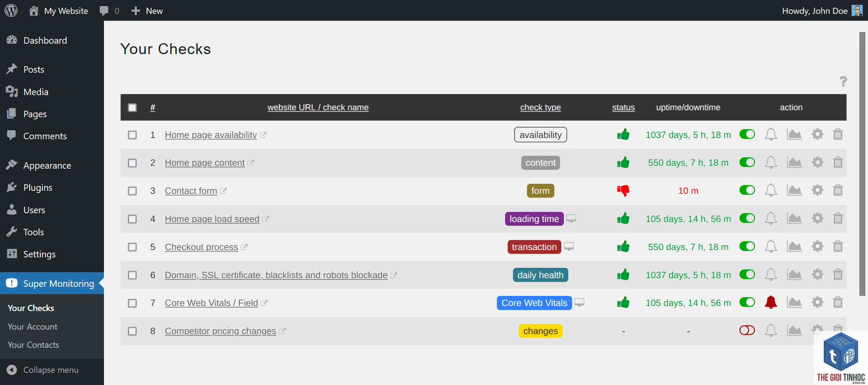Select the Contact form row checkbox

point(132,191)
